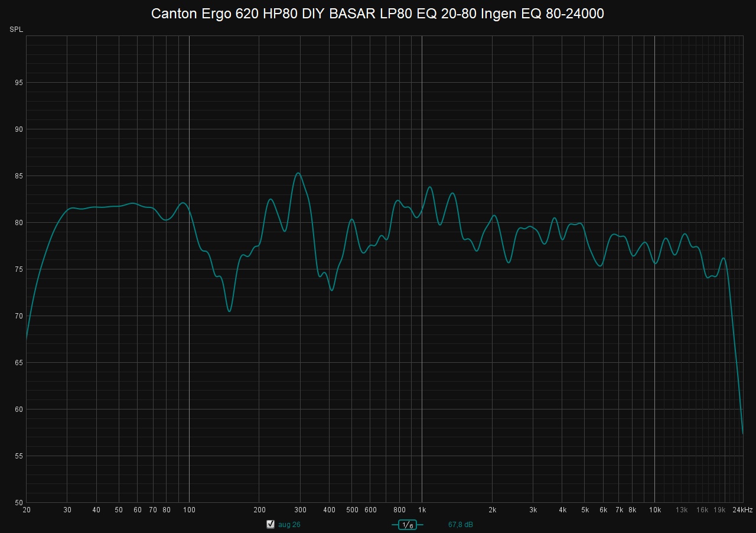
Task: Click the 40 Hz frequency axis label
Action: click(x=96, y=510)
